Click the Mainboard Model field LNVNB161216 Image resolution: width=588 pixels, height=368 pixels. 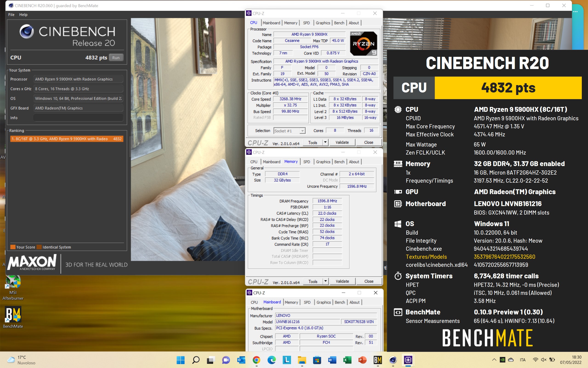click(x=307, y=322)
